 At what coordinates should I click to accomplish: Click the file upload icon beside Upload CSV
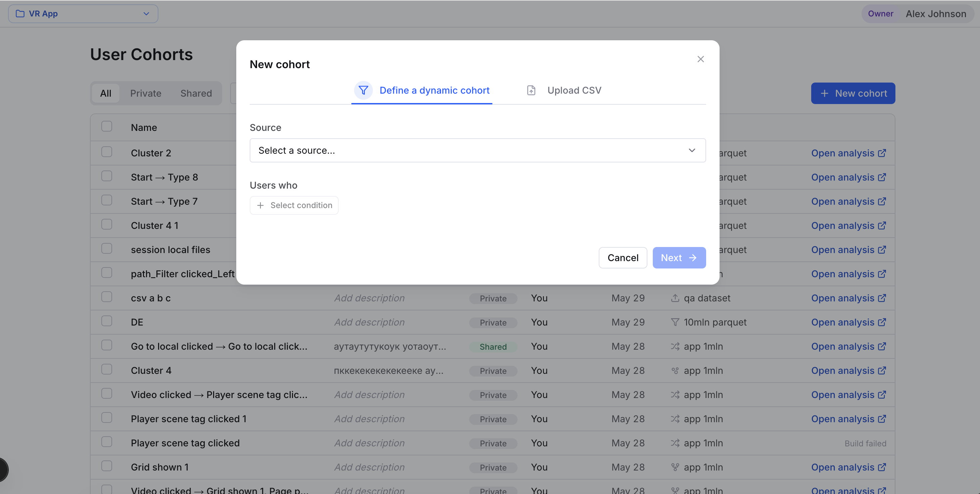pos(531,91)
